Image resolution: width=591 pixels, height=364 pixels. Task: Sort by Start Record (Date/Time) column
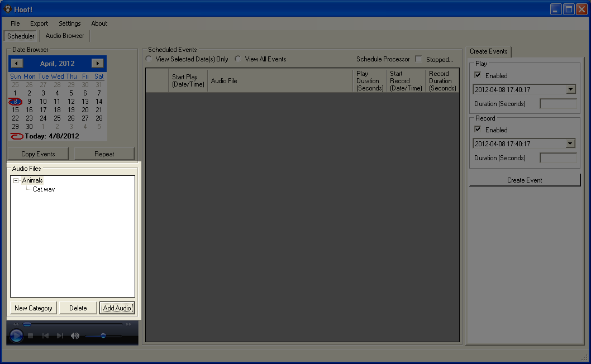(406, 80)
